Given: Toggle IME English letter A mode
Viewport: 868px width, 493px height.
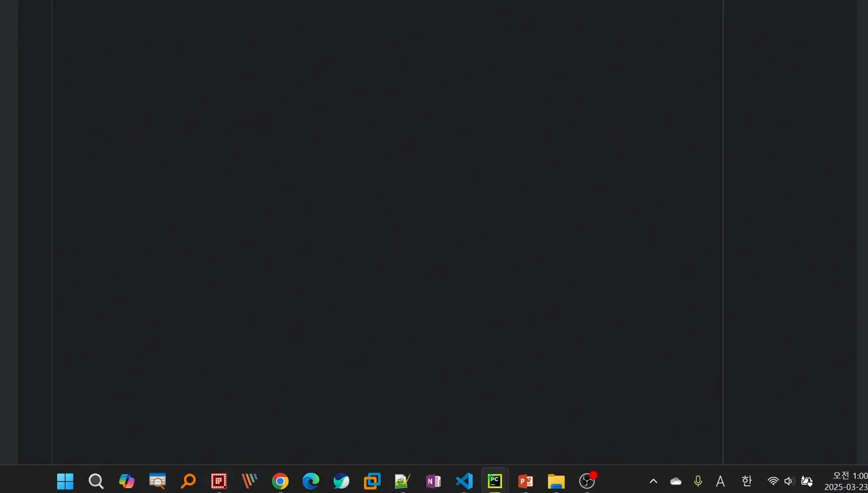Looking at the screenshot, I should pos(720,481).
